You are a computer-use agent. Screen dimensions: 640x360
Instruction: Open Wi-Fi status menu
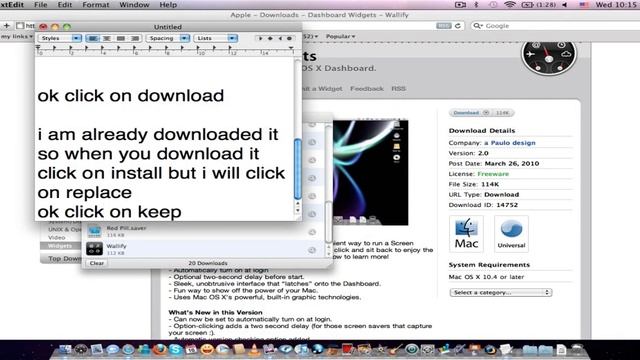click(509, 5)
